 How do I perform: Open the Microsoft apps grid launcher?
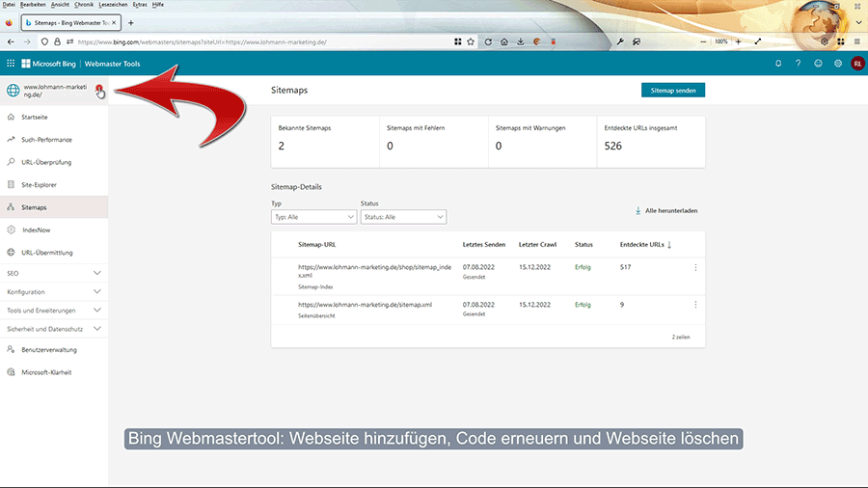tap(11, 64)
